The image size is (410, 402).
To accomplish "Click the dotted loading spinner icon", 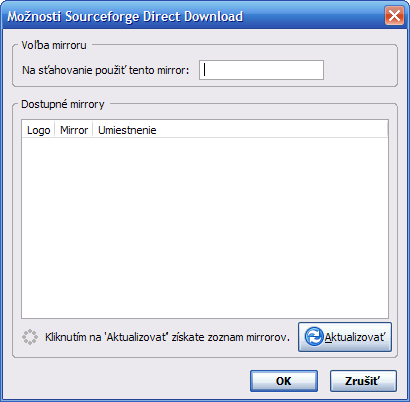I will click(30, 337).
